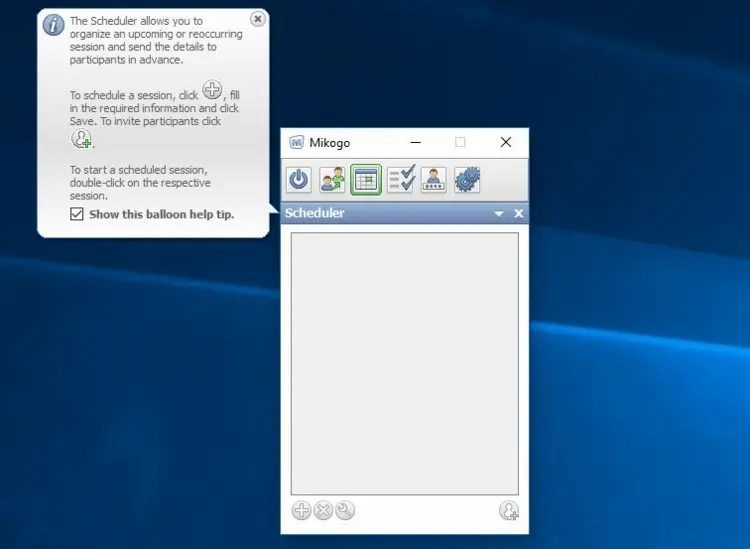The width and height of the screenshot is (750, 549).
Task: Minimize the Mikogo window
Action: click(416, 143)
